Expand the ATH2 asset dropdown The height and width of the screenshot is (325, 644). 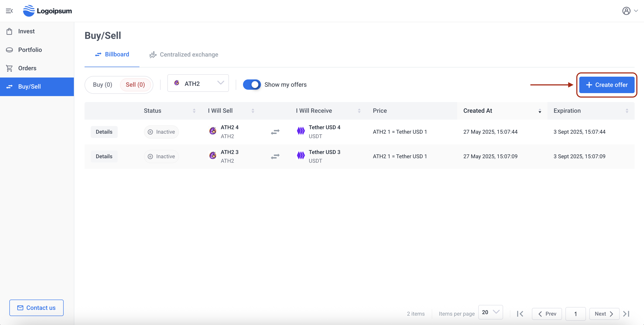198,83
